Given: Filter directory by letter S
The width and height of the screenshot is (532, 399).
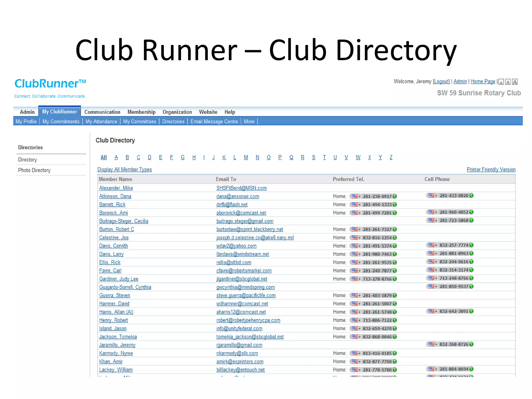Looking at the screenshot, I should coord(314,157).
